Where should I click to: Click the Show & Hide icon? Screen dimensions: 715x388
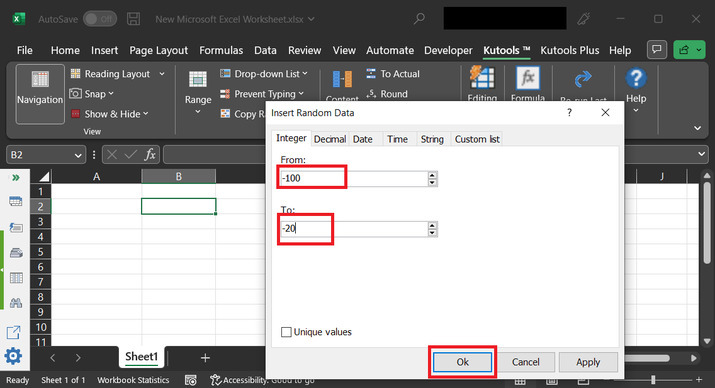click(75, 114)
